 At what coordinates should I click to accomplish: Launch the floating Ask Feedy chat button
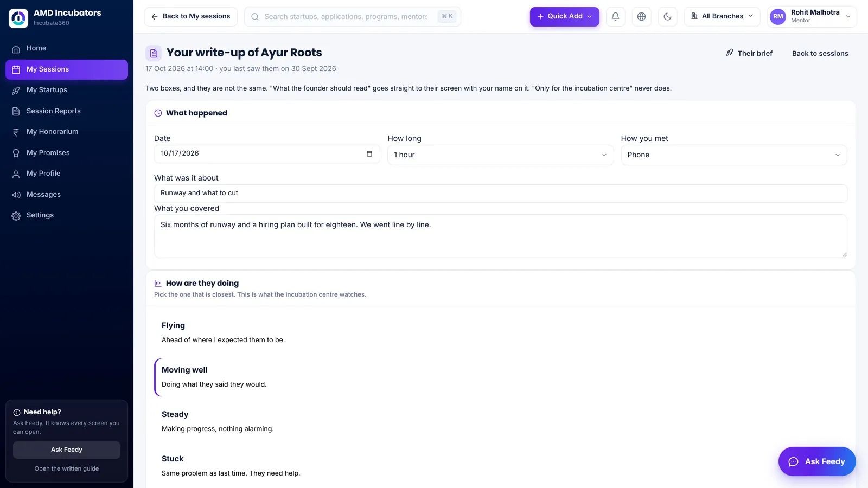click(817, 461)
